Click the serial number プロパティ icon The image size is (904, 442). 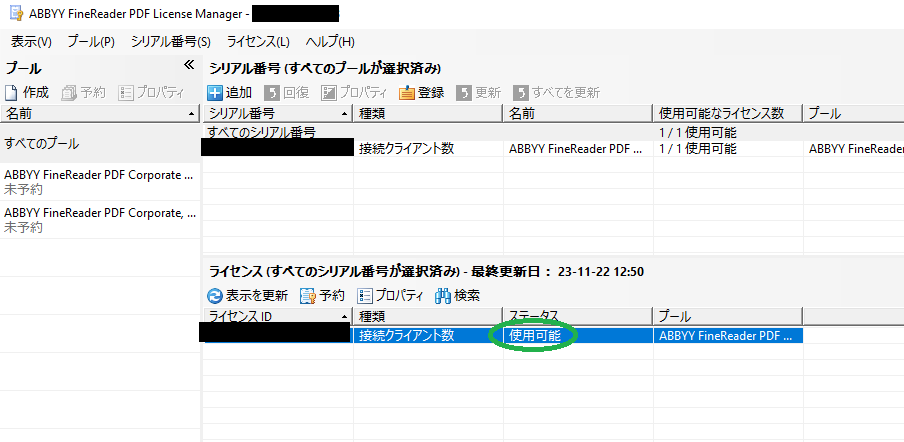(329, 93)
